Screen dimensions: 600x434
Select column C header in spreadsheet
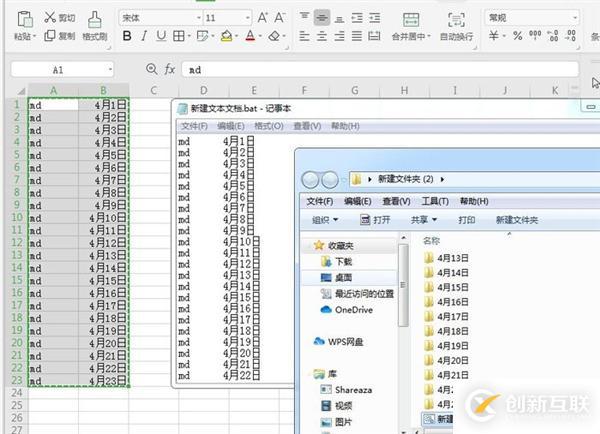pos(153,90)
